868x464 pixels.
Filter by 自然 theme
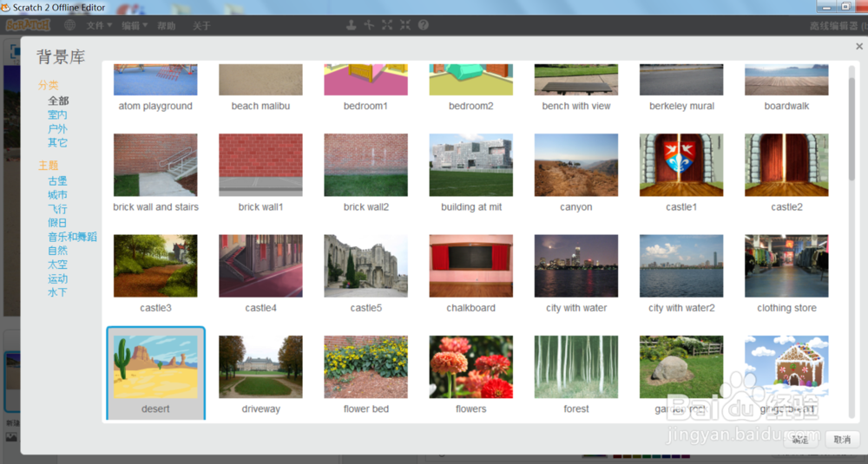tap(57, 251)
